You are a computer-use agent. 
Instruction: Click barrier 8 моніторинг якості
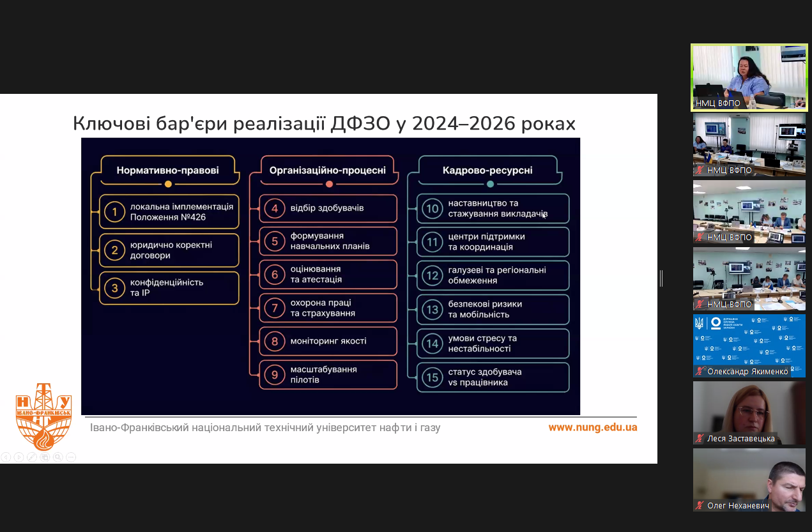[x=328, y=341]
